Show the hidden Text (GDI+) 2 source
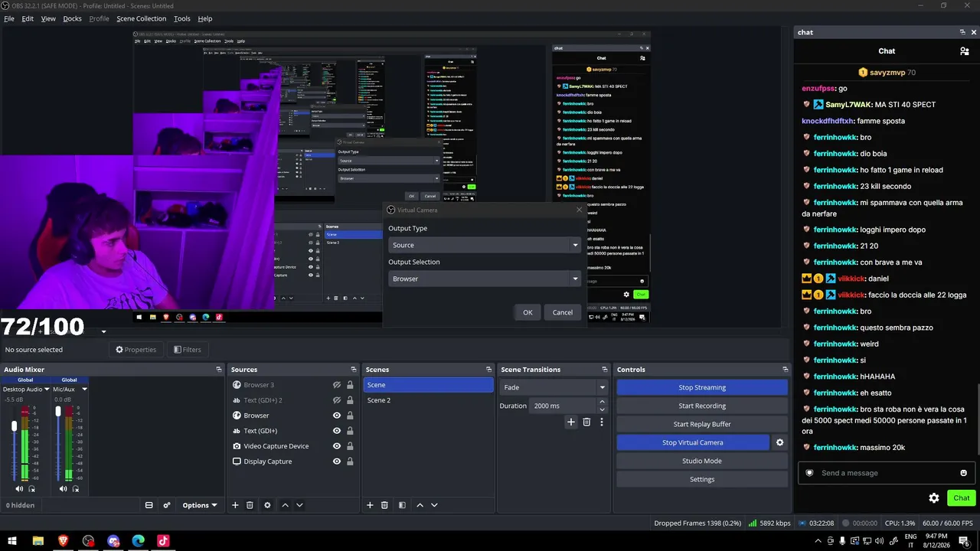Image resolution: width=980 pixels, height=551 pixels. coord(336,400)
